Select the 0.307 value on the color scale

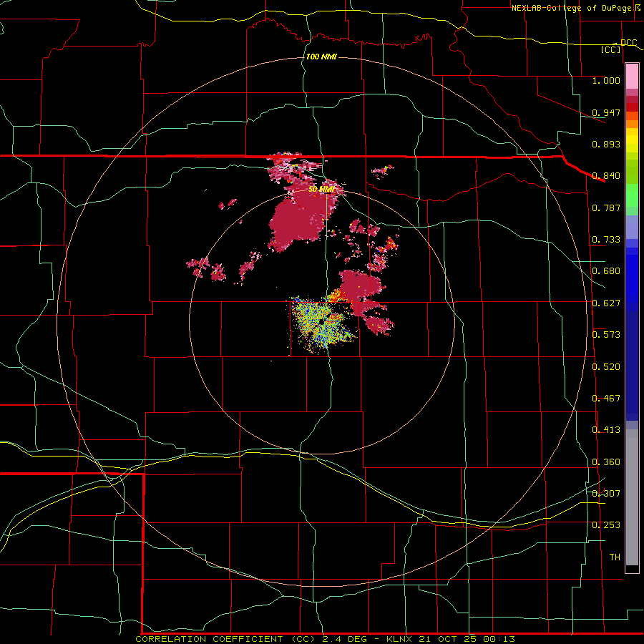pyautogui.click(x=606, y=494)
